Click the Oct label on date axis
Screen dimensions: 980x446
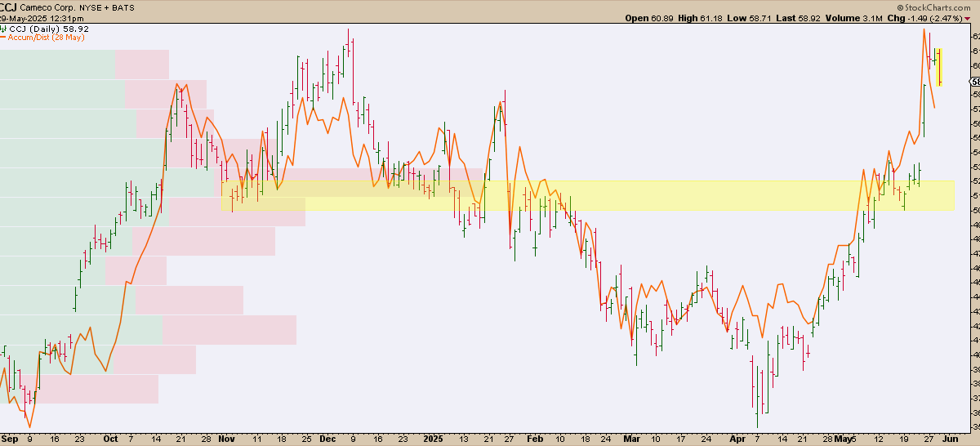pos(110,439)
